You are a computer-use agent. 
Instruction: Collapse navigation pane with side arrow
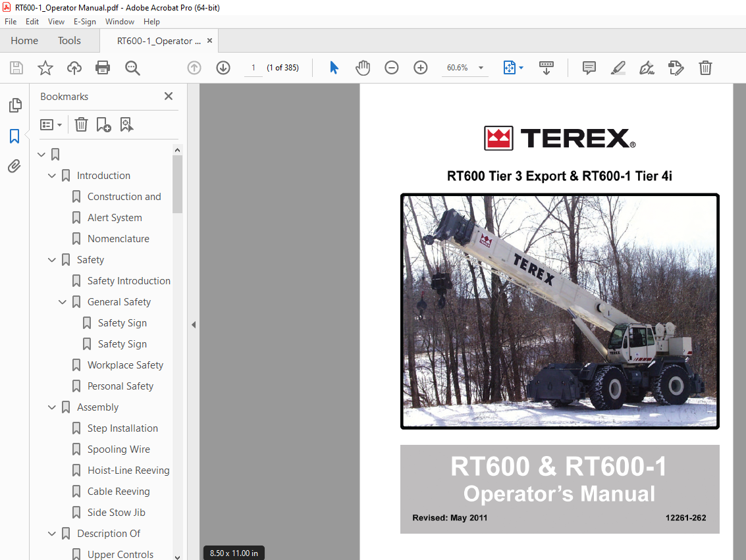click(x=194, y=324)
